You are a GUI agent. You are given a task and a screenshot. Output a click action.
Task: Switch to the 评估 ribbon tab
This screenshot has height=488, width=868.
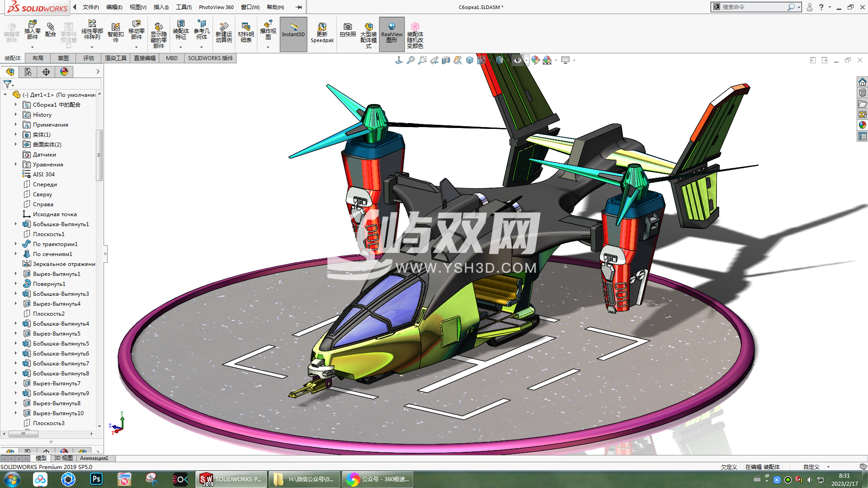89,58
